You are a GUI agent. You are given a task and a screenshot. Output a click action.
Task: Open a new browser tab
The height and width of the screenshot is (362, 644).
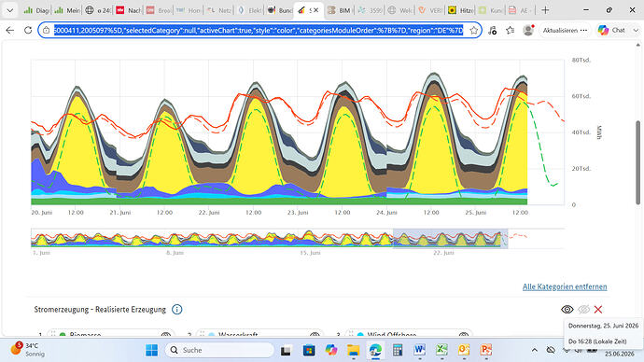[x=545, y=10]
